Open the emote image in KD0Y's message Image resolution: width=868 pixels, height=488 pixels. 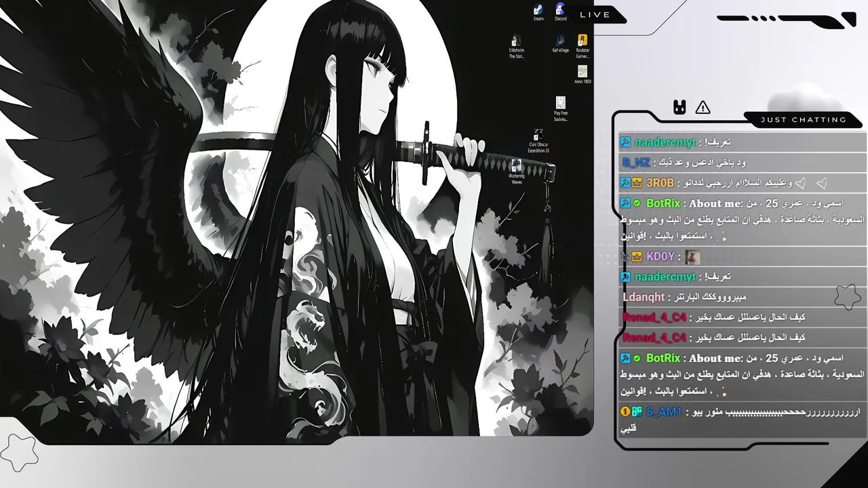(x=692, y=257)
